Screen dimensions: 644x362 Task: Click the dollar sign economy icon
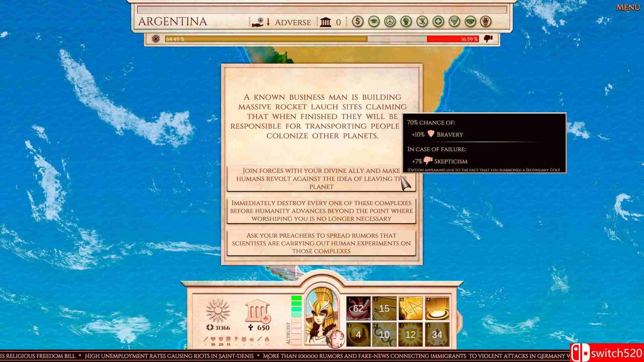click(358, 22)
